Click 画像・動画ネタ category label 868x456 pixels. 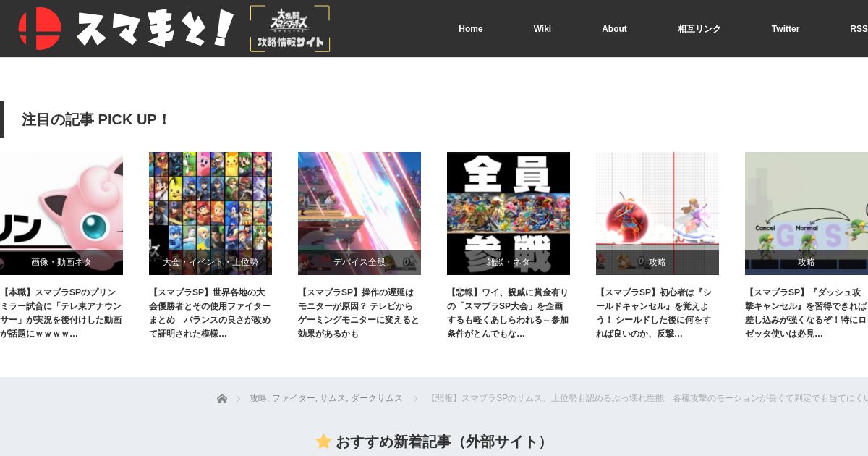coord(61,262)
